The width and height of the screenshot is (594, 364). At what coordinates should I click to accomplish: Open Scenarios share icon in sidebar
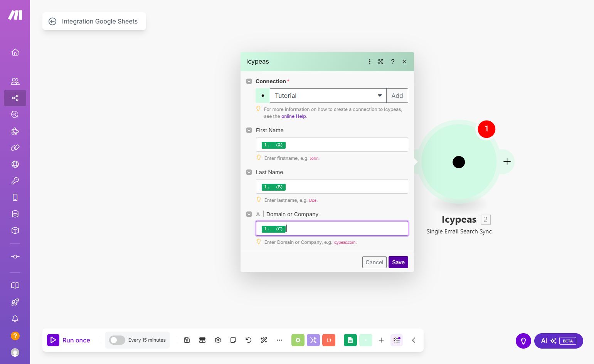tap(15, 98)
